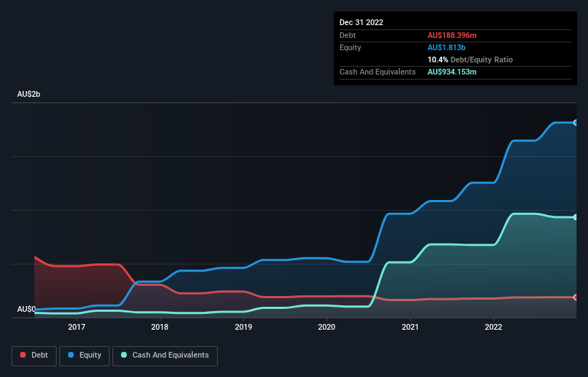588x377 pixels.
Task: Select the Debt end-point marker on chart
Action: click(576, 297)
